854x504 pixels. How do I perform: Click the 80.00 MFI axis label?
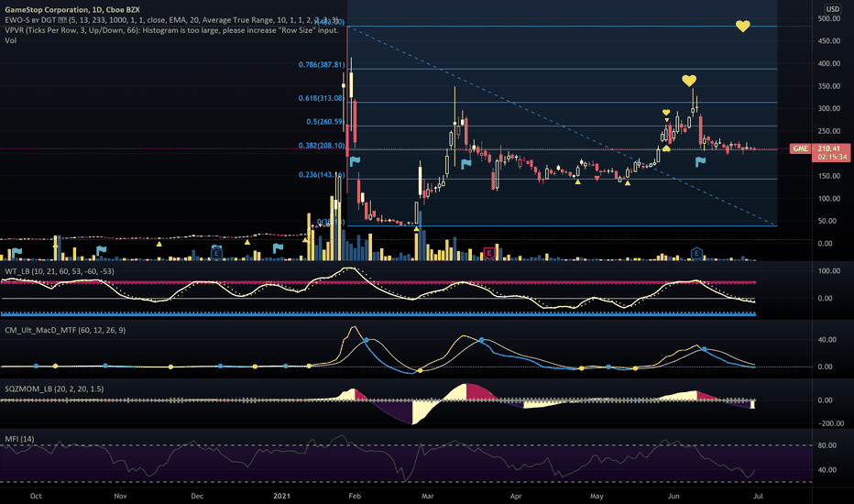[827, 445]
